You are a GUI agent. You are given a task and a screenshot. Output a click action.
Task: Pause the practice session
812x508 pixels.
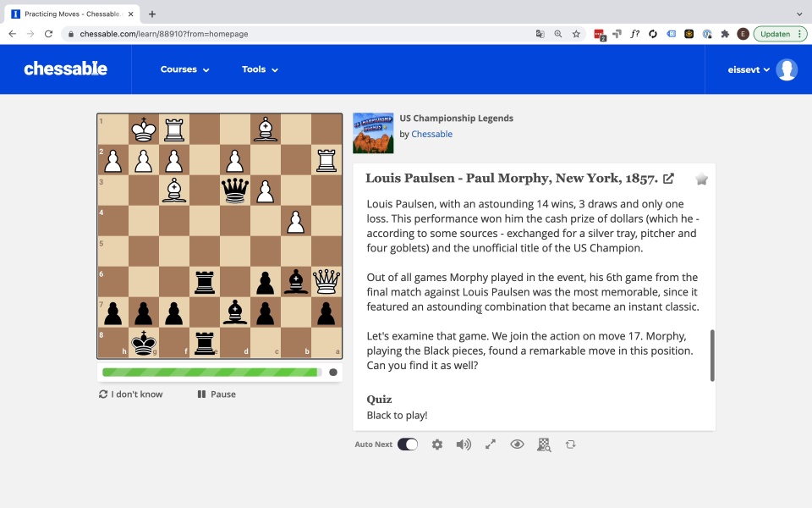[217, 394]
